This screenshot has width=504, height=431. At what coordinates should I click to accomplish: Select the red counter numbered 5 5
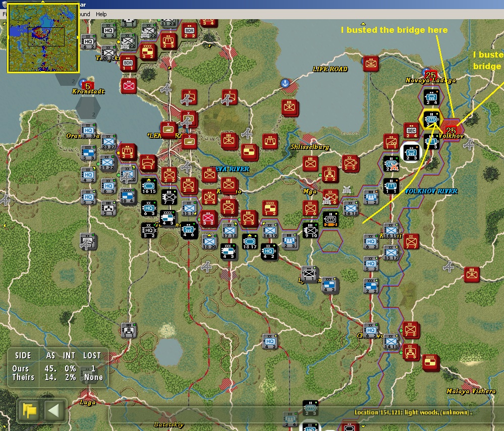click(350, 164)
